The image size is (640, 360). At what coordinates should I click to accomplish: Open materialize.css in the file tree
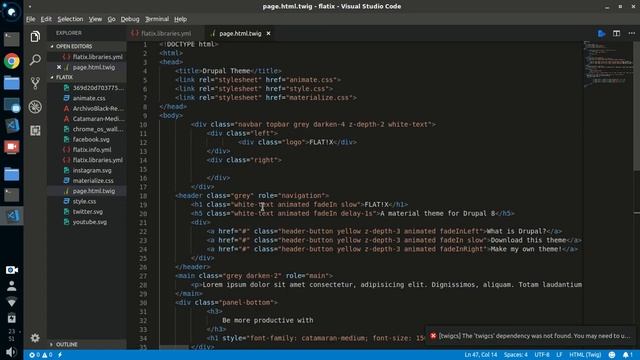93,180
